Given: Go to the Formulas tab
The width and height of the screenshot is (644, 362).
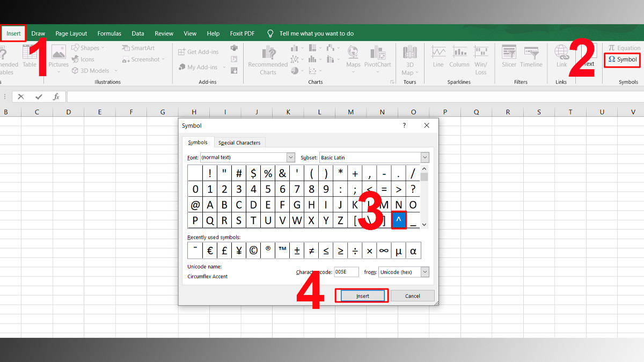Looking at the screenshot, I should [109, 33].
